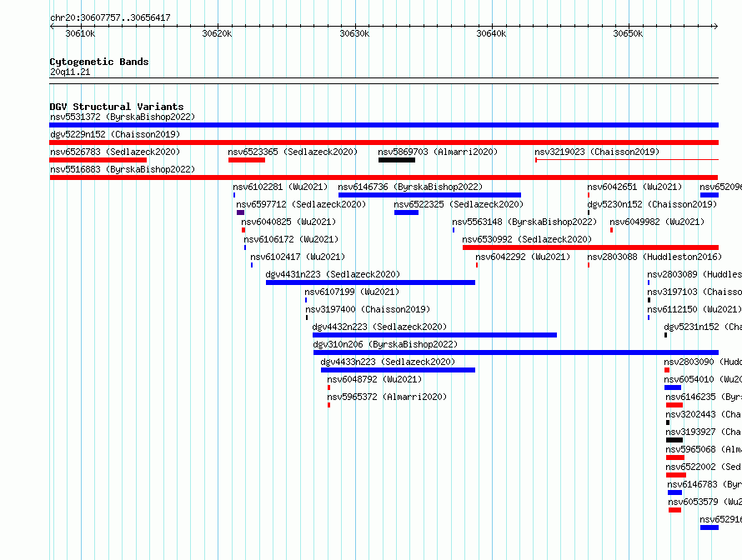
Task: Click the nsv5531372 (ByrskaBishop2022) blue variant bar
Action: click(384, 125)
